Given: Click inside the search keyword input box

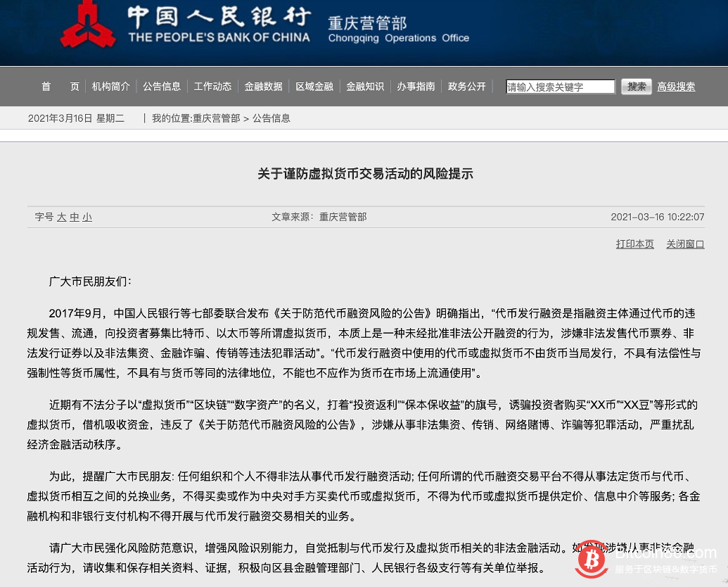Looking at the screenshot, I should point(559,86).
